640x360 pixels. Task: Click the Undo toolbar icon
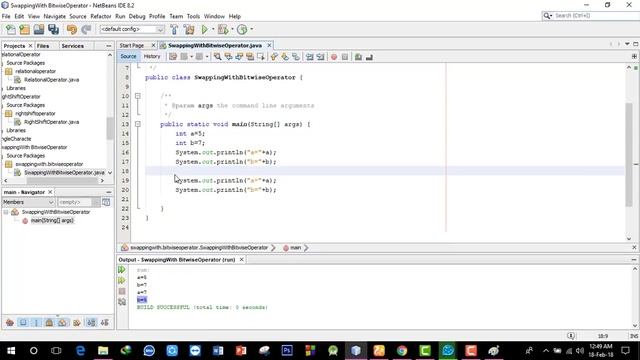coord(72,29)
